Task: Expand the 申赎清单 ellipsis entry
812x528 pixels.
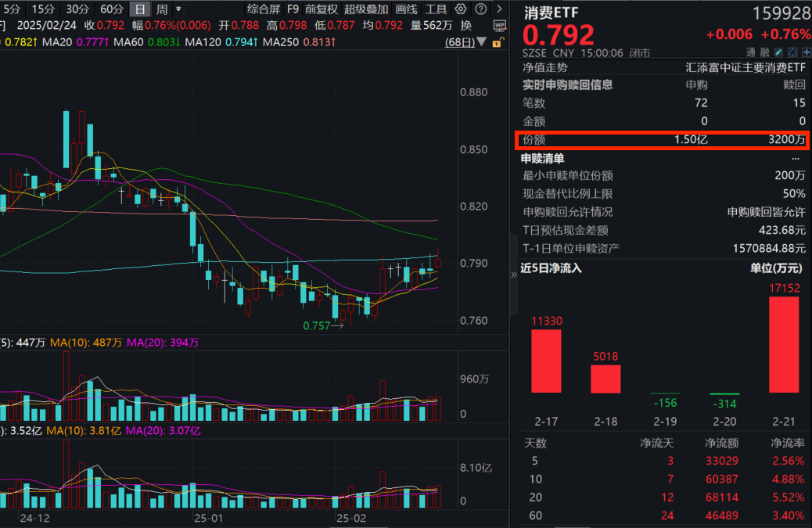Action: coord(795,158)
